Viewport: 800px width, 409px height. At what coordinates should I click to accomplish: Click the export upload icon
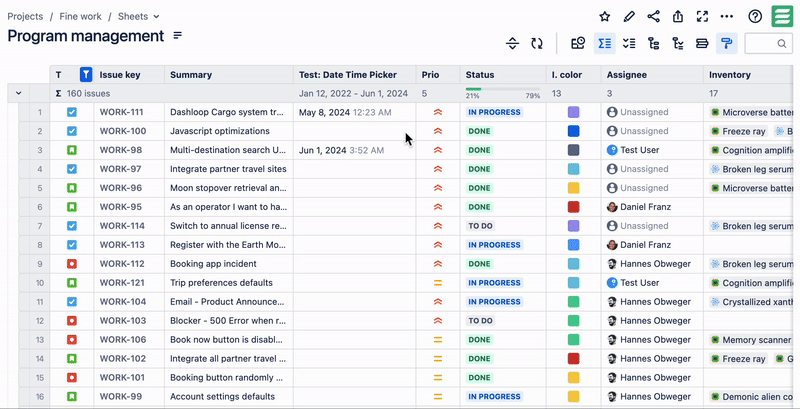coord(678,17)
